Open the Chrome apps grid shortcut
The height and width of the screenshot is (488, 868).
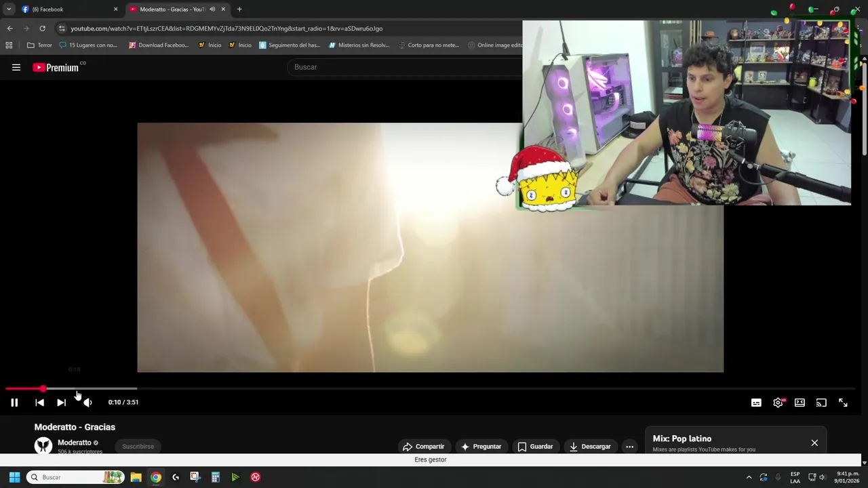click(9, 45)
